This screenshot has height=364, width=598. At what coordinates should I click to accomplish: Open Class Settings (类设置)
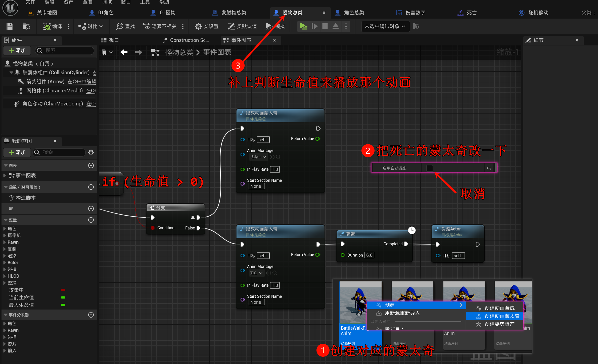pyautogui.click(x=206, y=26)
